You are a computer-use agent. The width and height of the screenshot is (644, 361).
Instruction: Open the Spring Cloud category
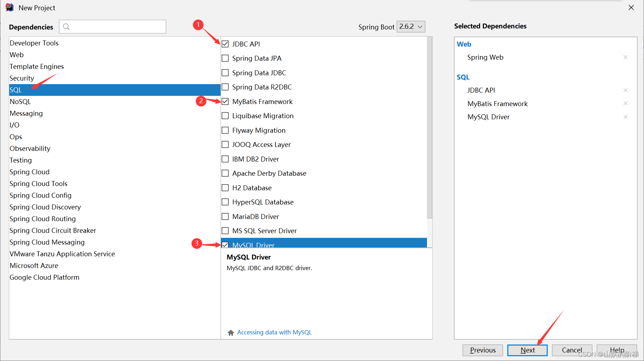tap(115, 172)
